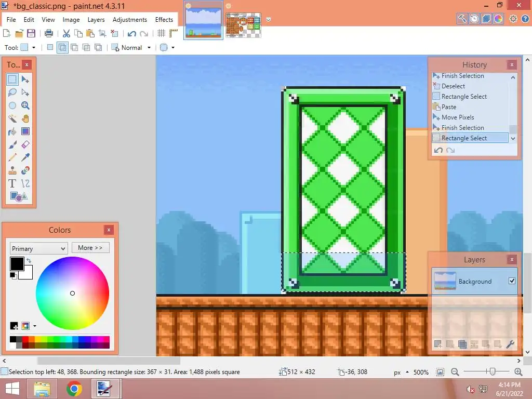Open the units dropdown next to px
The image size is (532, 399).
(407, 372)
